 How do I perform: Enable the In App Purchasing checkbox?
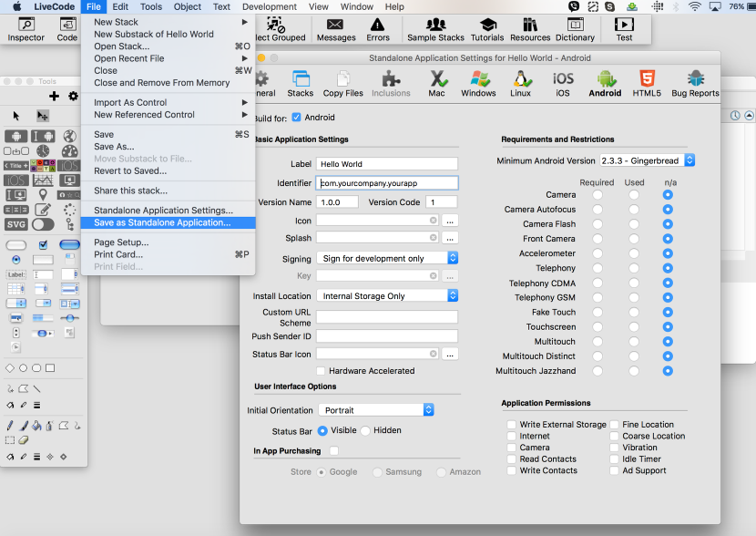[333, 450]
